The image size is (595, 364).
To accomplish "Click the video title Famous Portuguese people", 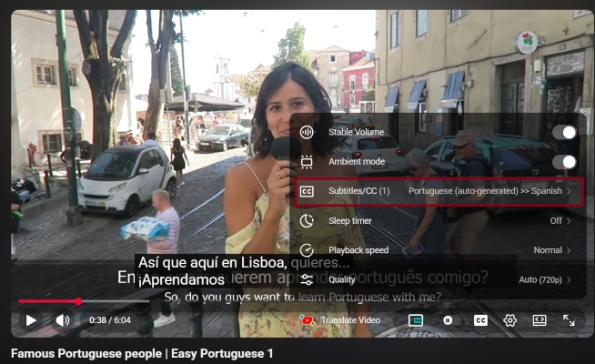I will point(142,353).
